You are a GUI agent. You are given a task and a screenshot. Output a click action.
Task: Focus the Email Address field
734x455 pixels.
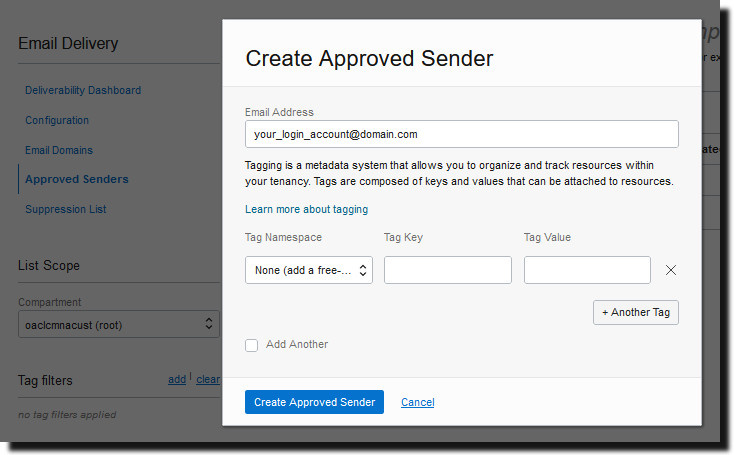tap(462, 134)
